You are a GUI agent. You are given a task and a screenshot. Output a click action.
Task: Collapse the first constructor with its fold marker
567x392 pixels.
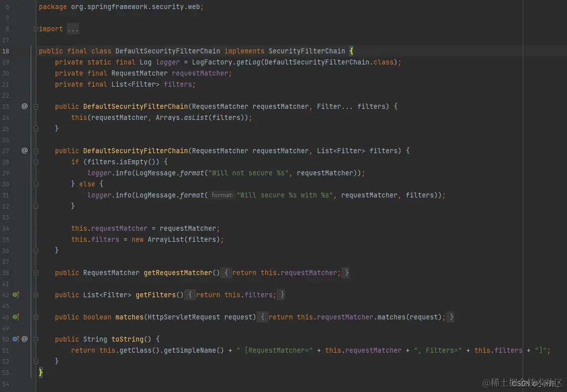[x=36, y=106]
